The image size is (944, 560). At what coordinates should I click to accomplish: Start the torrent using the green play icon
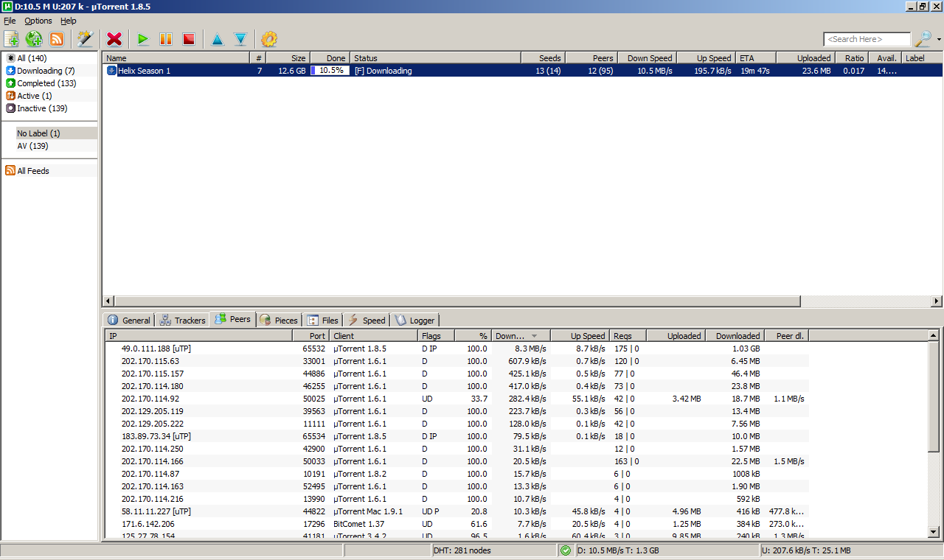pyautogui.click(x=143, y=39)
